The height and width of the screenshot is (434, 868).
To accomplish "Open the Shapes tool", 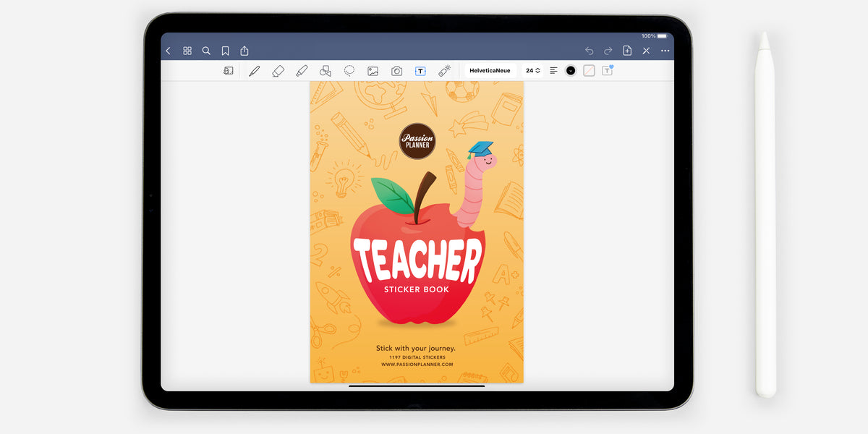I will pyautogui.click(x=325, y=70).
